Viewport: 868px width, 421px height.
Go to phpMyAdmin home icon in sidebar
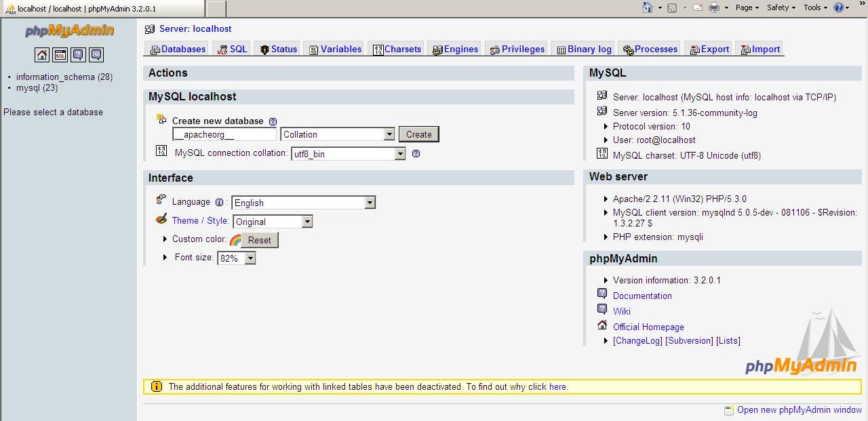tap(42, 55)
